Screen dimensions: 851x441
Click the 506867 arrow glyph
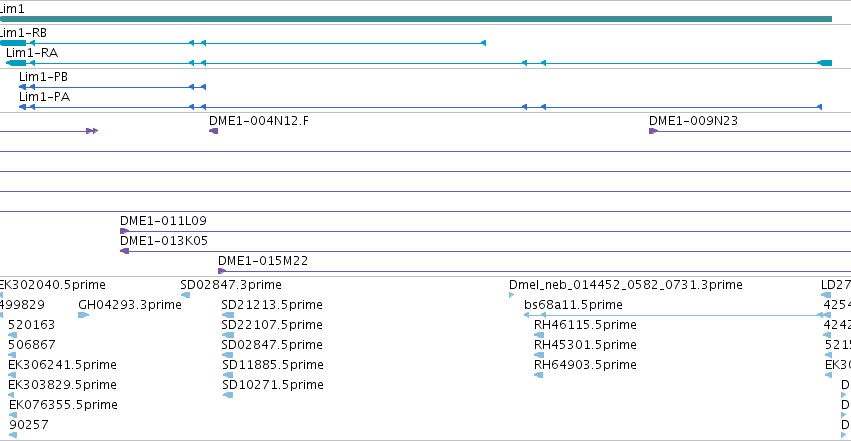pyautogui.click(x=12, y=355)
